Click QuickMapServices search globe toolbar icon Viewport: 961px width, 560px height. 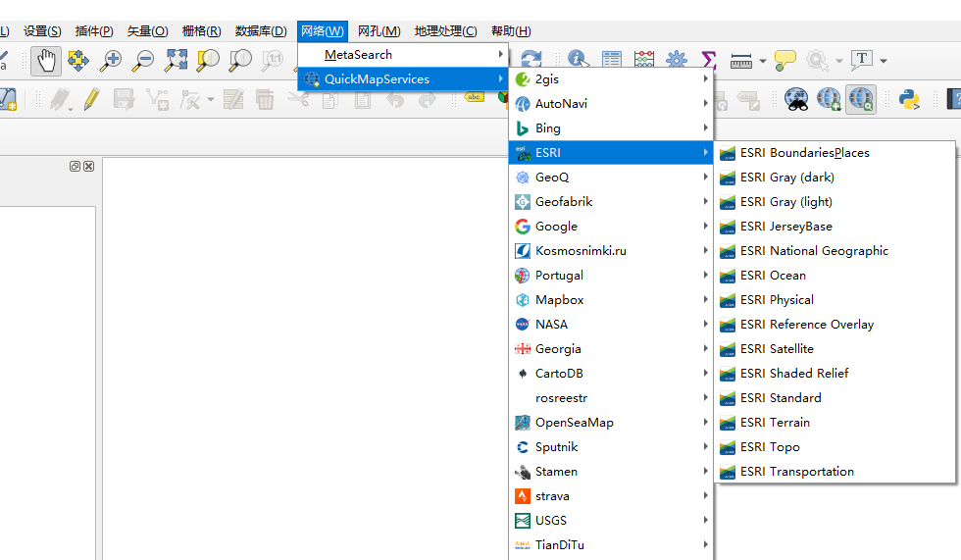(x=861, y=99)
